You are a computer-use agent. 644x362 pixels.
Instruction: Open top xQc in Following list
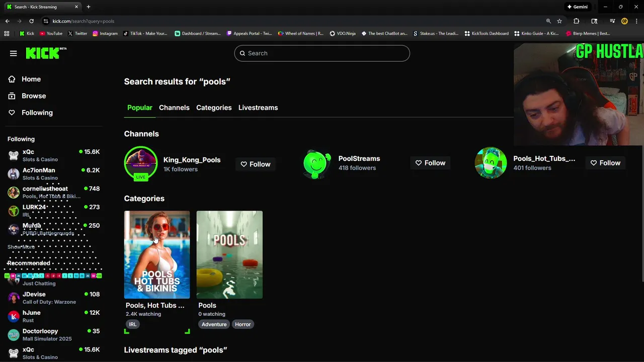pos(54,155)
